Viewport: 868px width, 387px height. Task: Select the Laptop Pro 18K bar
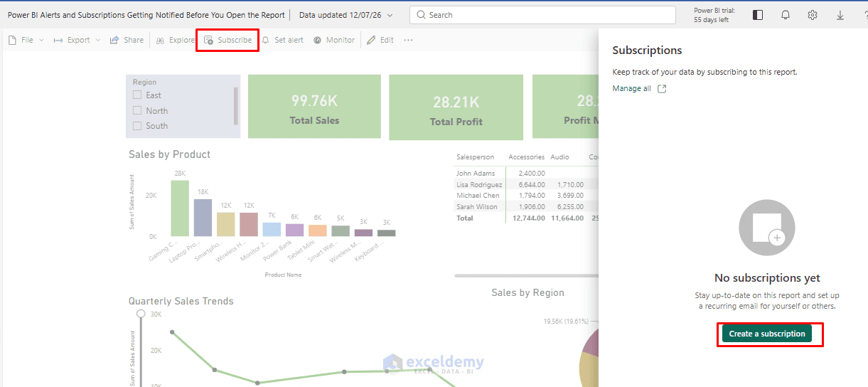(203, 218)
